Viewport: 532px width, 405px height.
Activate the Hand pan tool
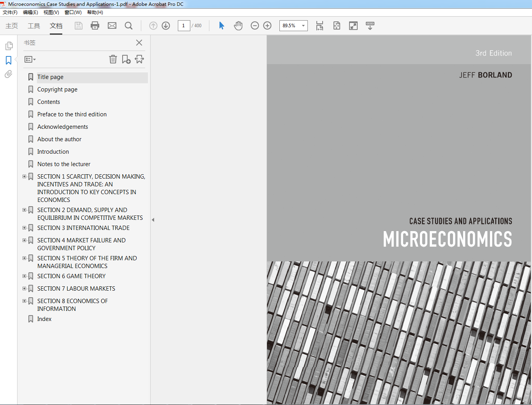tap(238, 26)
